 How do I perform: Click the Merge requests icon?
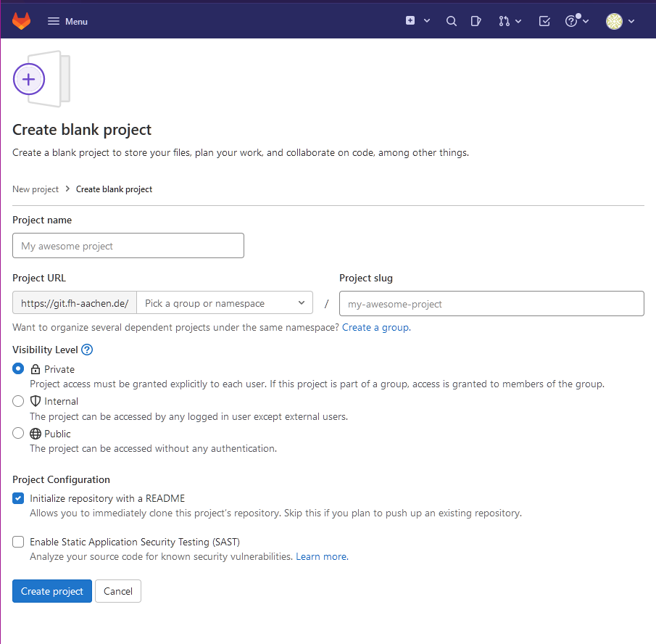[505, 21]
